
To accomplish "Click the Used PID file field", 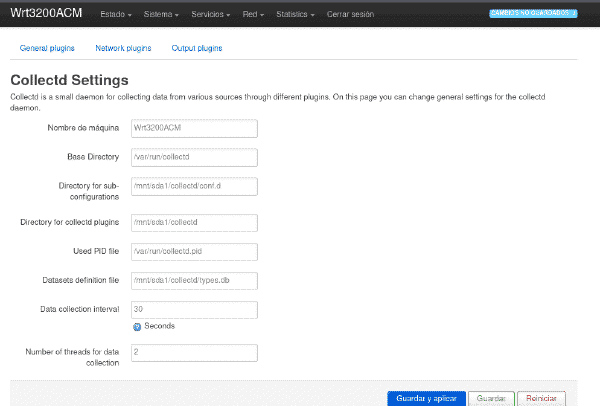I will point(194,252).
